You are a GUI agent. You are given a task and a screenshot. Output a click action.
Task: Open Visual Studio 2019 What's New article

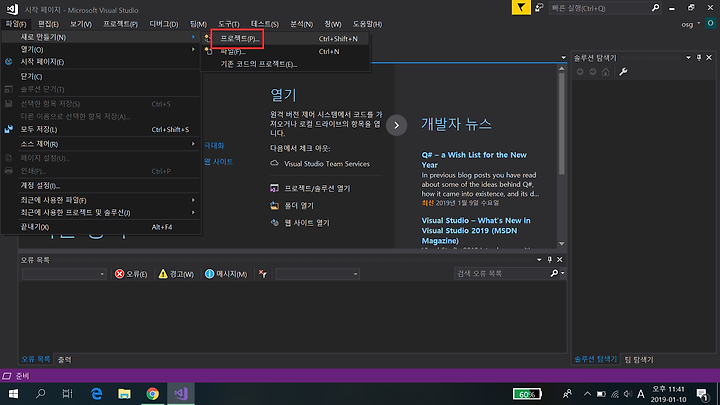(476, 231)
